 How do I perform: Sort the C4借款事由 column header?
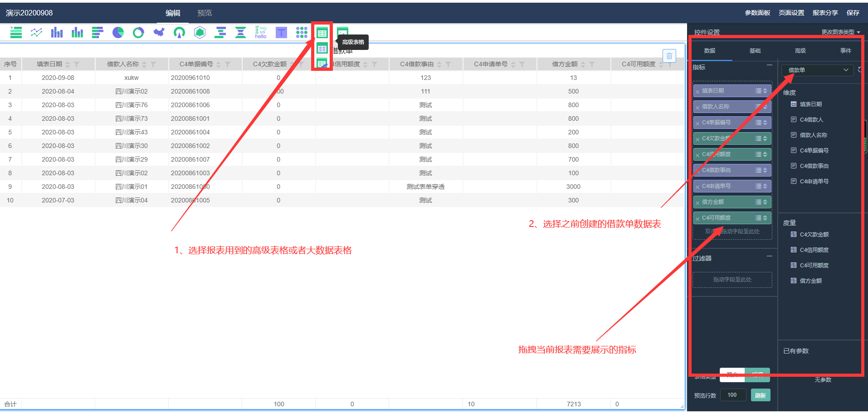tap(439, 64)
